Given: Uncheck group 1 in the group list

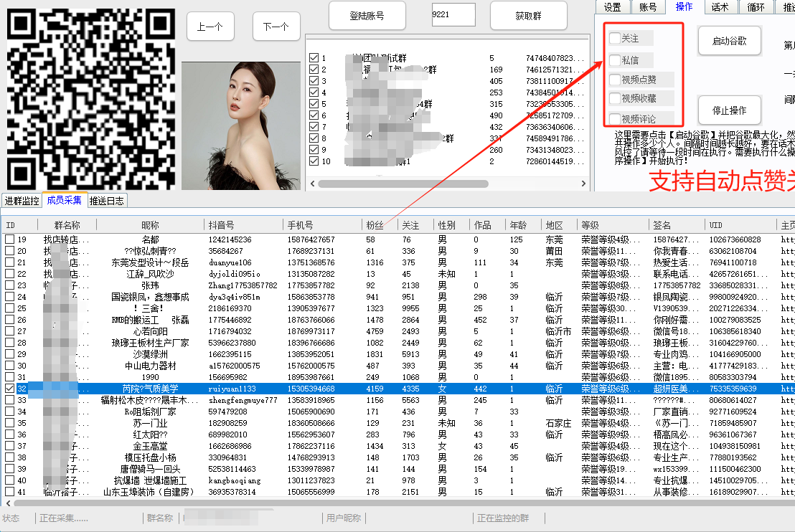Looking at the screenshot, I should (x=314, y=58).
